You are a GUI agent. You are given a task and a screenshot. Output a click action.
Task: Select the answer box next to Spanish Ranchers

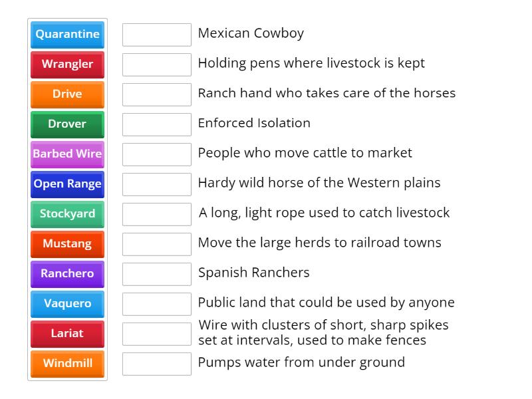(x=156, y=273)
